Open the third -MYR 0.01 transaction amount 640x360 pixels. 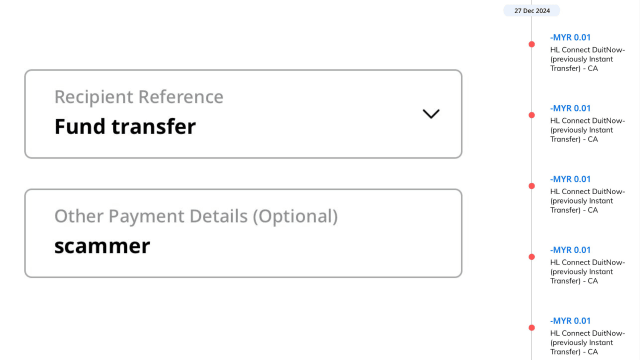[570, 179]
